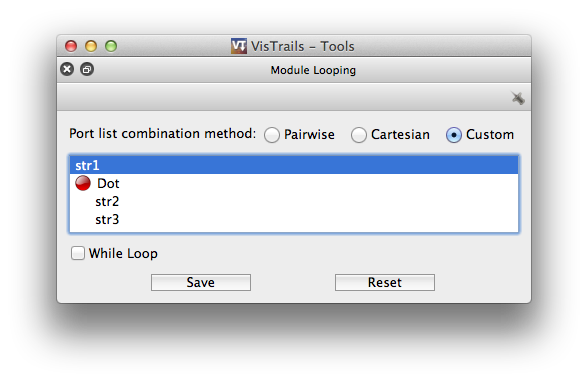
Task: Close the Module Looping dock panel
Action: (x=67, y=69)
